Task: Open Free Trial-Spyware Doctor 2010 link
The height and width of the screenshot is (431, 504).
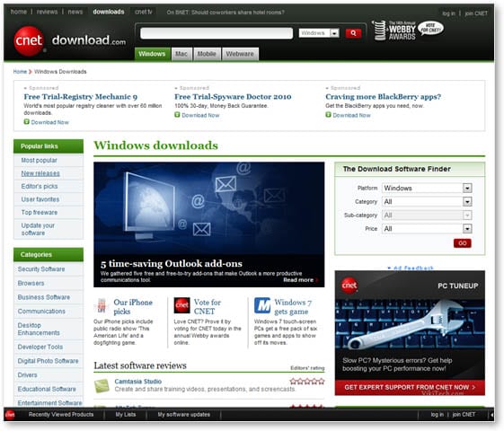Action: click(x=233, y=97)
